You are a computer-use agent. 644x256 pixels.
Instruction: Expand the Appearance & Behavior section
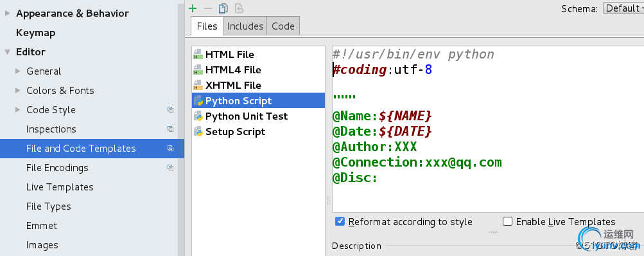[7, 13]
